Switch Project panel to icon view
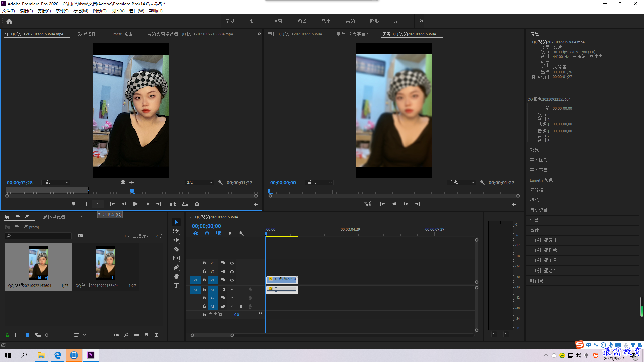The image size is (644, 362). click(28, 335)
